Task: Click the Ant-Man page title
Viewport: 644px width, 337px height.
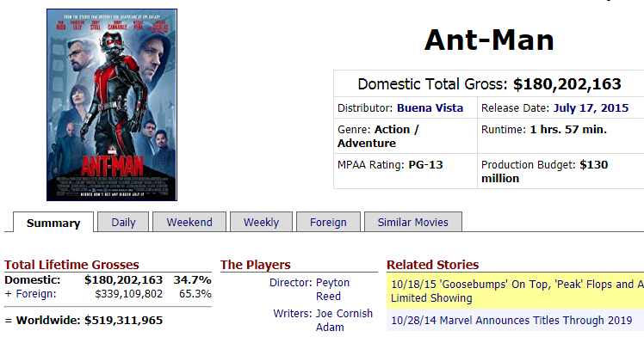Action: pyautogui.click(x=489, y=40)
